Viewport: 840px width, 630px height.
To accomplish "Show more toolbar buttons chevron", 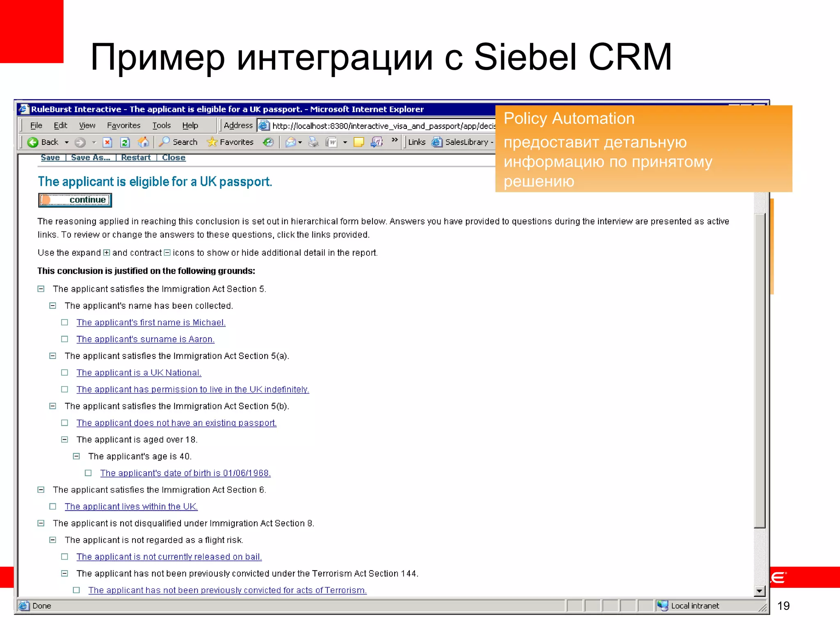I will pos(395,140).
